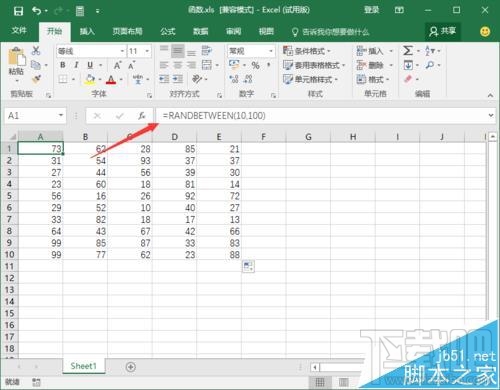Click Format cells button
This screenshot has height=390, width=500.
coord(373,79)
